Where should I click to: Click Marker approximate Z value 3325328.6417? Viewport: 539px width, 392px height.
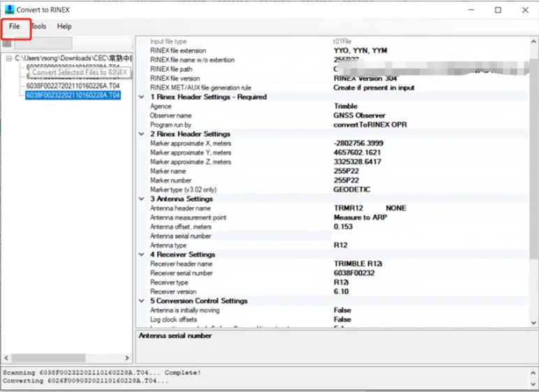coord(357,162)
